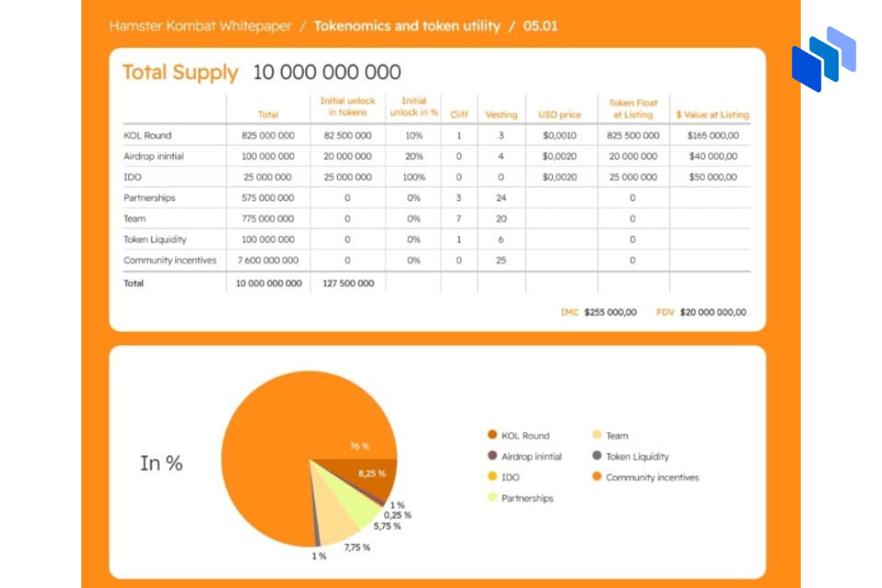The image size is (882, 588).
Task: Click the "Community incentives" legend label
Action: point(652,477)
